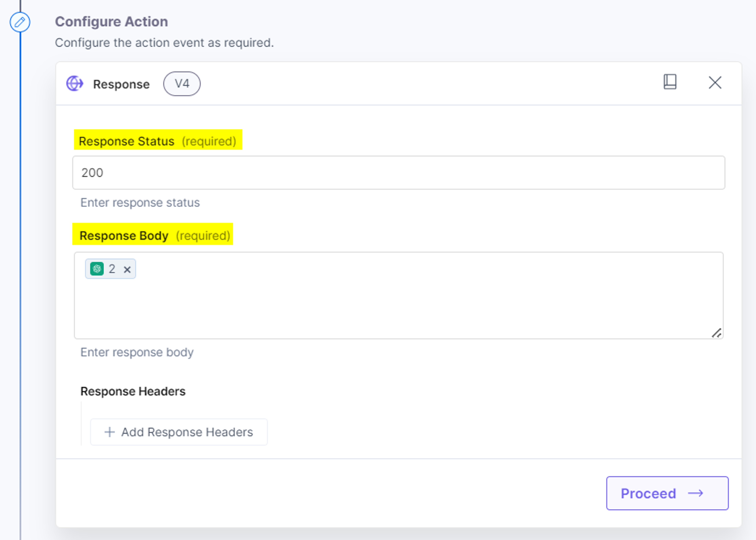This screenshot has width=756, height=540.
Task: Click the Response globe icon
Action: (x=75, y=84)
